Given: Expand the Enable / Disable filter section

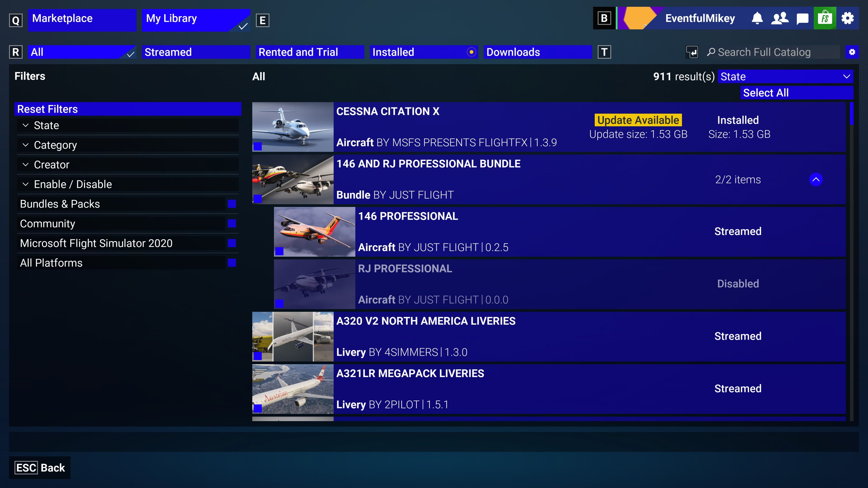Looking at the screenshot, I should click(128, 184).
